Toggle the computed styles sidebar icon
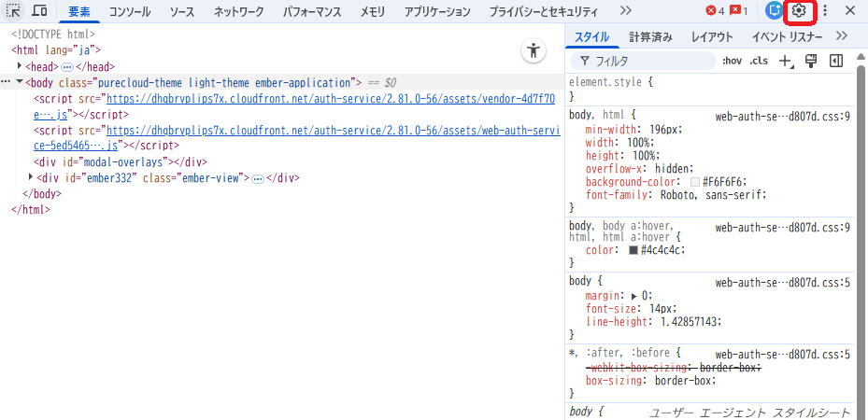 836,62
